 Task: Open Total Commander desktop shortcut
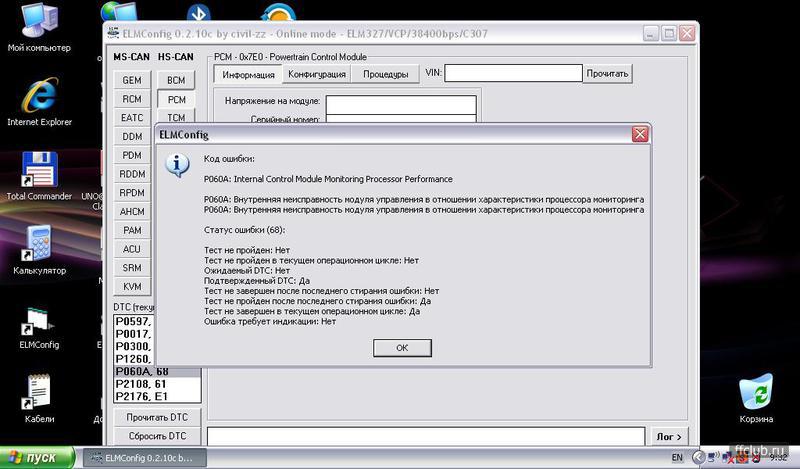click(x=38, y=170)
